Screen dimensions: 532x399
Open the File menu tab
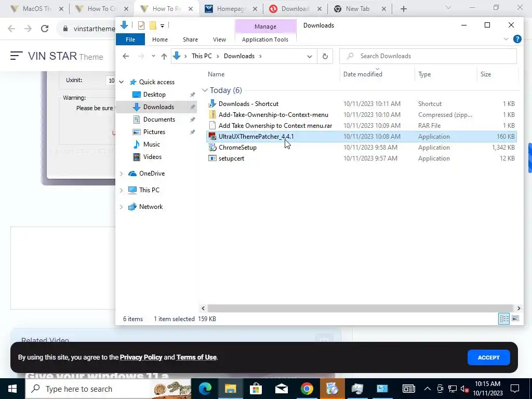[130, 39]
